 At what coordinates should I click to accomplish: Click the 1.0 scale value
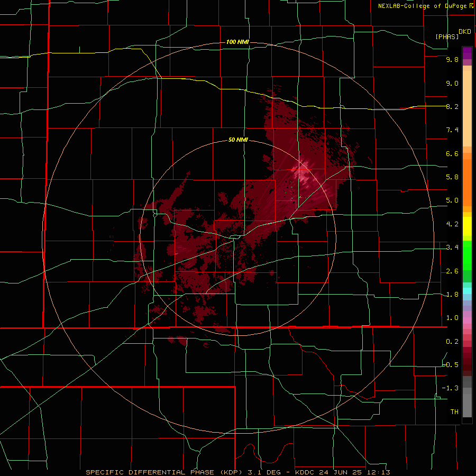(452, 318)
